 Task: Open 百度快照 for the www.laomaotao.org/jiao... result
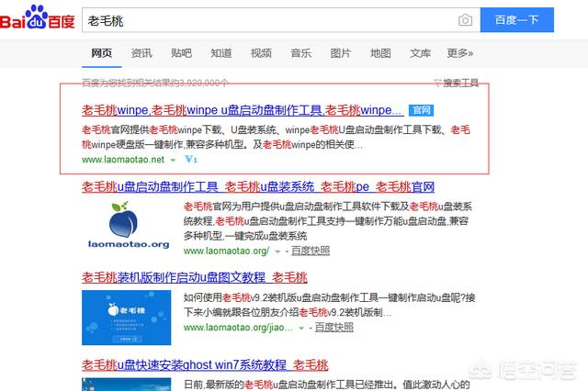pyautogui.click(x=334, y=328)
